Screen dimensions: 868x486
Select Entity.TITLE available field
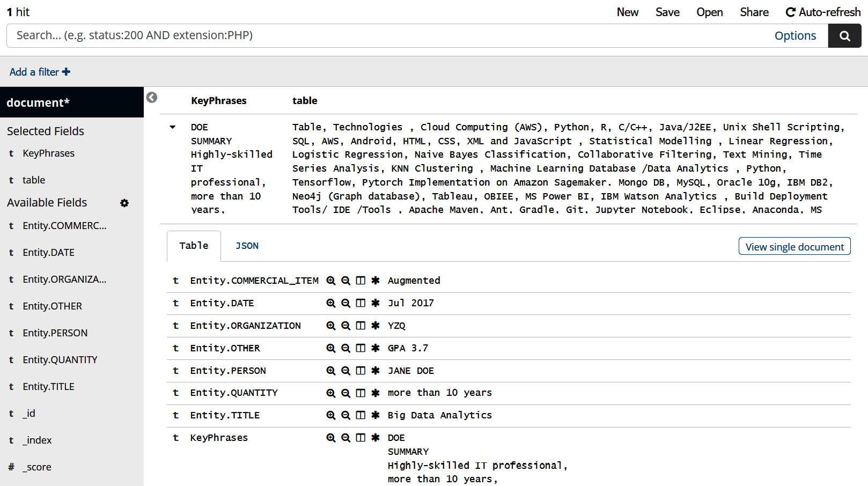point(49,387)
